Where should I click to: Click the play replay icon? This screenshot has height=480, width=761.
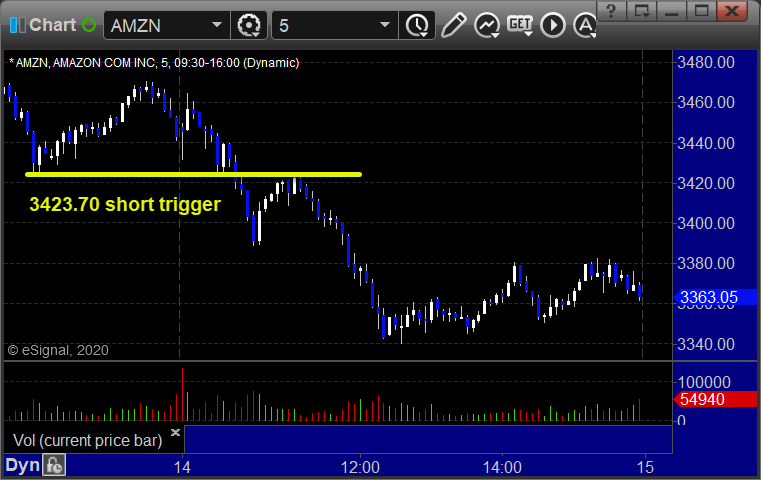tap(553, 25)
